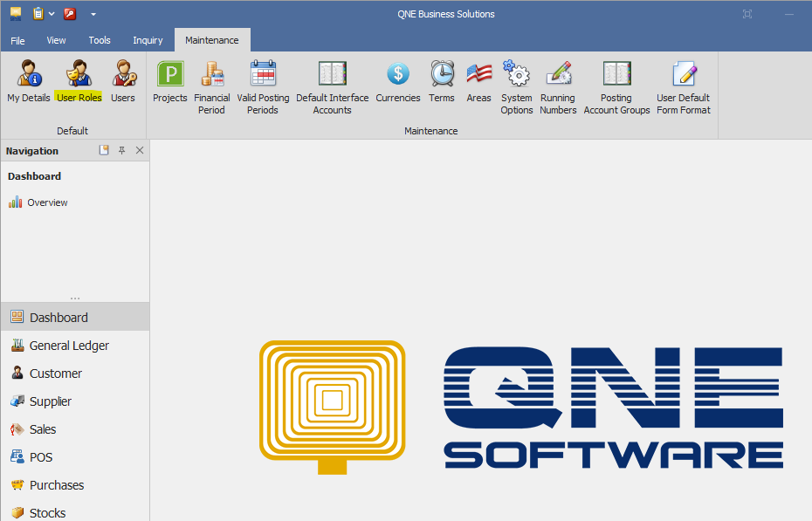Open the Terms maintenance
This screenshot has width=812, height=521.
click(442, 81)
